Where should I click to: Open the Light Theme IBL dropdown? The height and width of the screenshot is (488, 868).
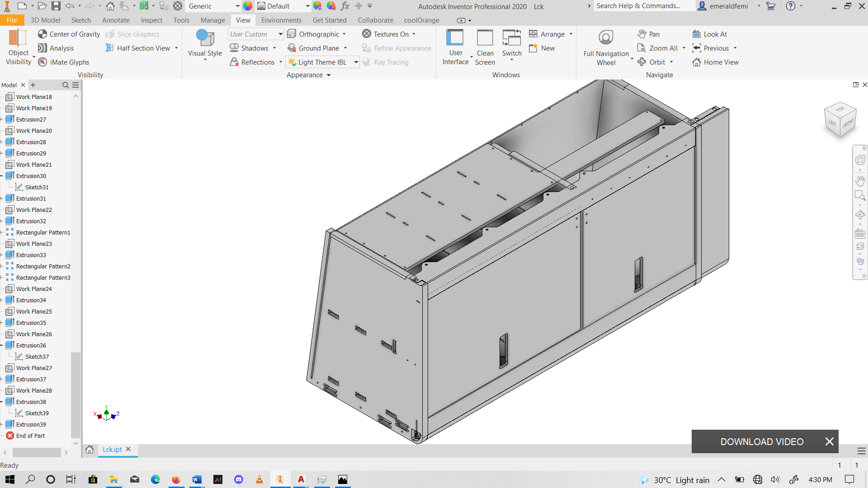coord(356,62)
